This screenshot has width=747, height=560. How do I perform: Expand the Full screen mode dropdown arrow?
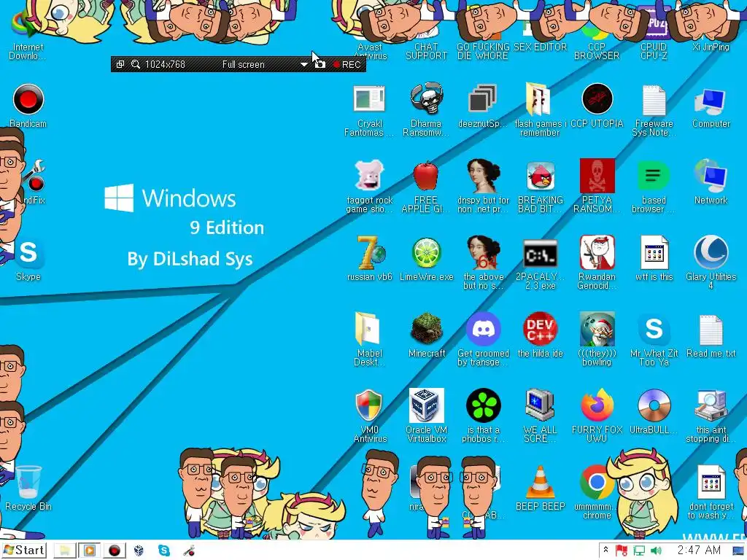coord(304,64)
